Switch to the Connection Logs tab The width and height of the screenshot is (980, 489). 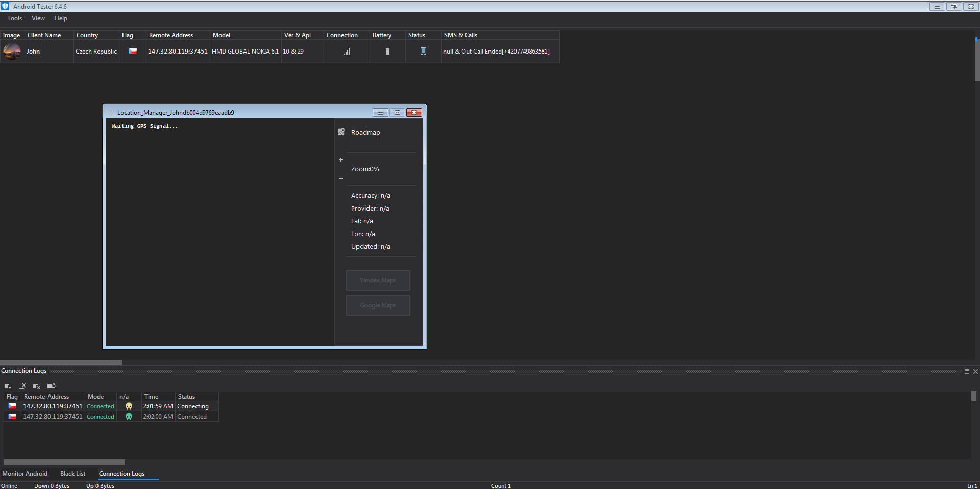pyautogui.click(x=121, y=474)
